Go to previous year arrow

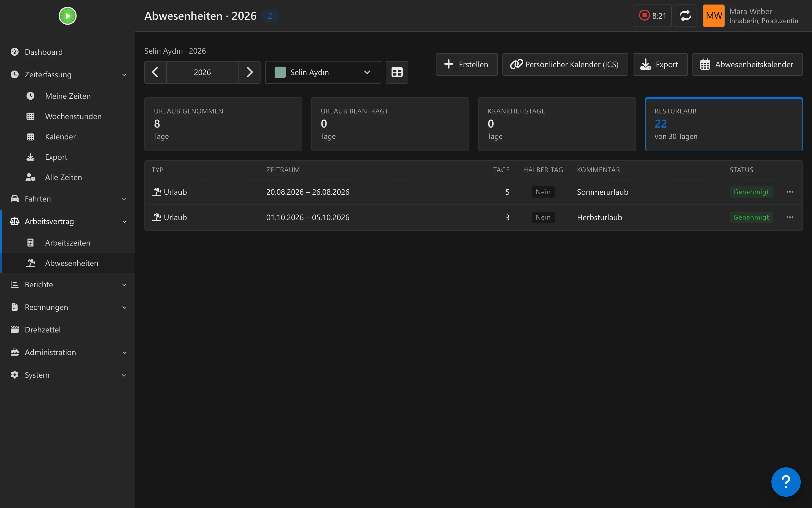tap(155, 72)
